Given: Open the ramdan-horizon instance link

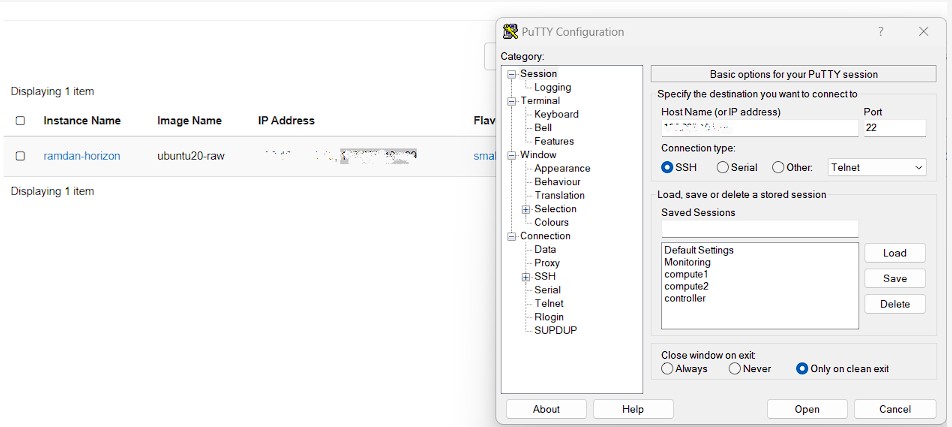Looking at the screenshot, I should [82, 156].
